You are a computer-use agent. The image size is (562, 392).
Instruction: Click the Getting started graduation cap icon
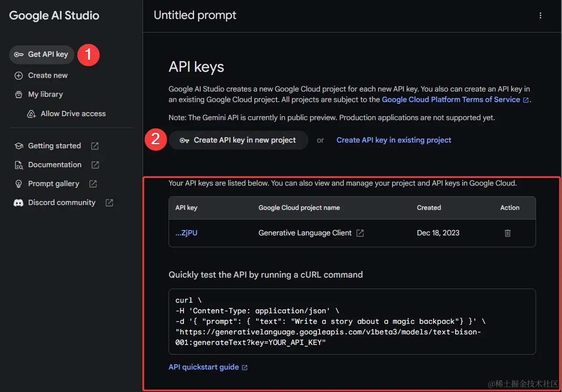coord(18,146)
